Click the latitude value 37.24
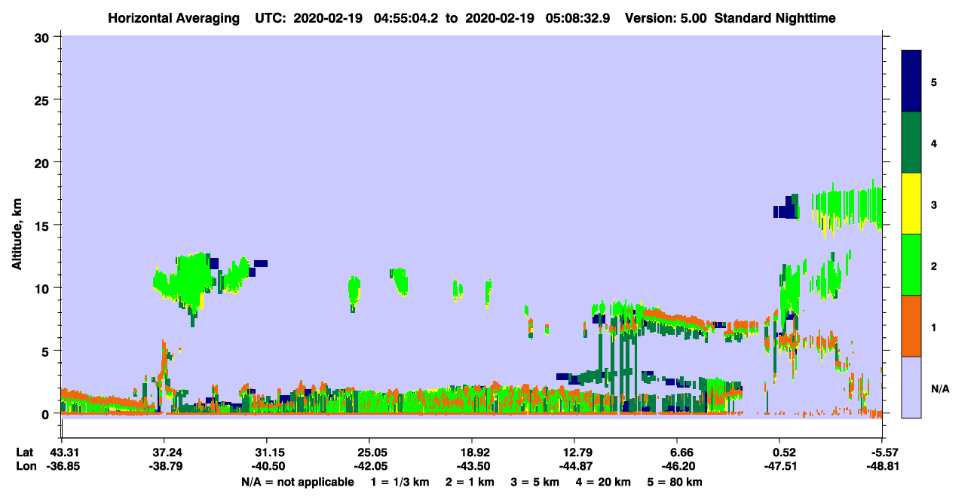The width and height of the screenshot is (980, 503). coord(164,452)
